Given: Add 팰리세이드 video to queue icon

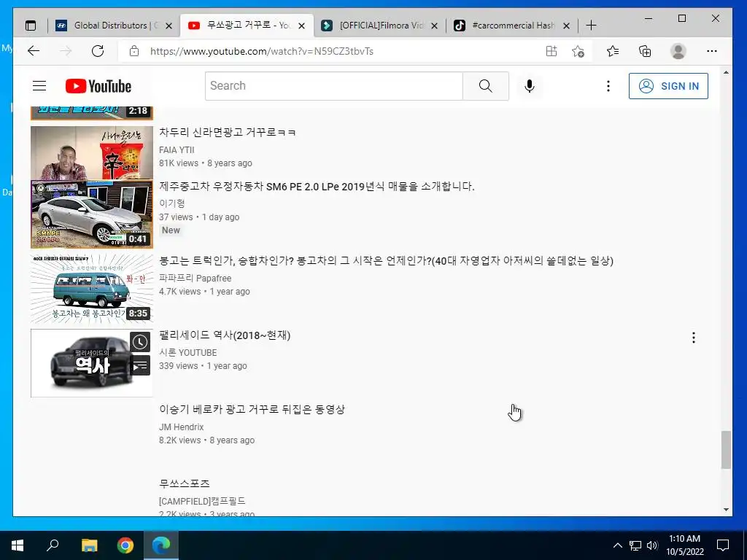Looking at the screenshot, I should coord(139,366).
